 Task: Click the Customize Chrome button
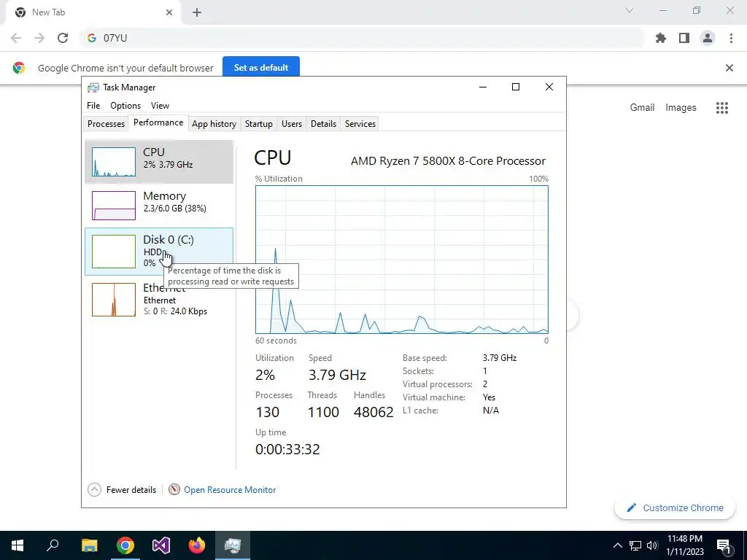click(675, 507)
